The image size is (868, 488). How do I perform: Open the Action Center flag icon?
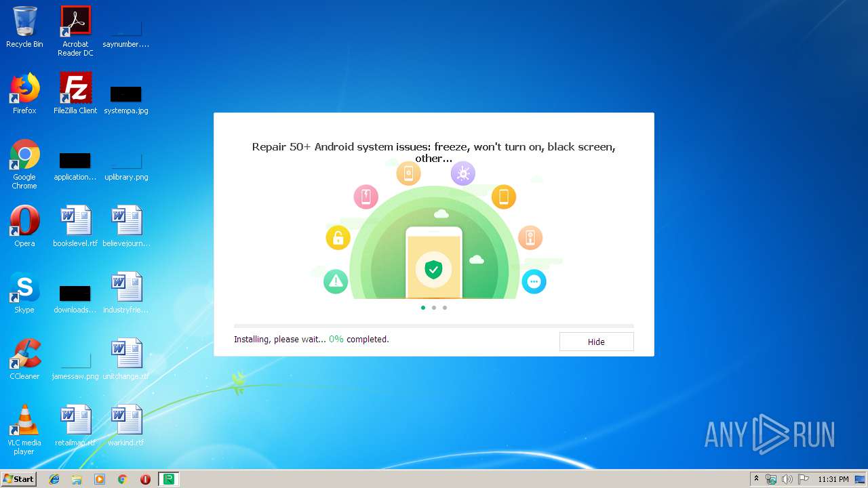803,479
